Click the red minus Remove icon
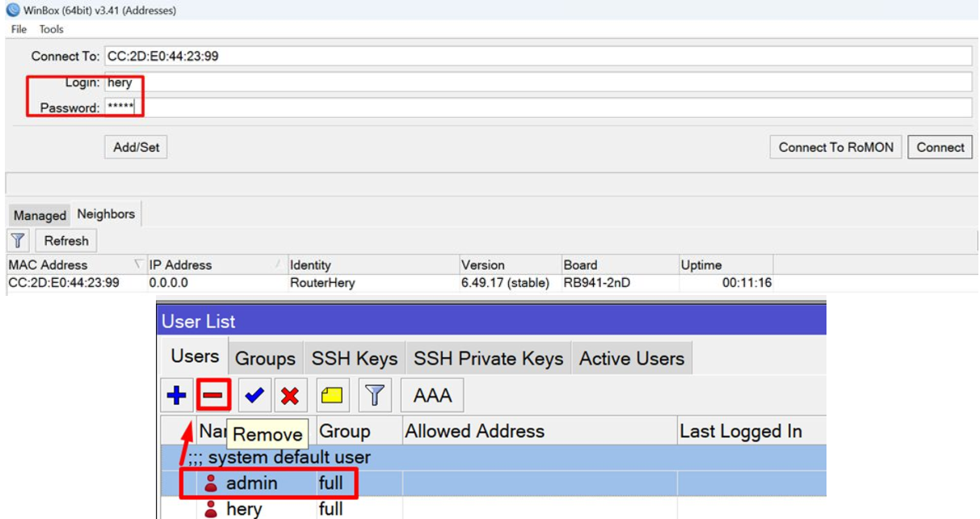Image resolution: width=980 pixels, height=519 pixels. 213,395
